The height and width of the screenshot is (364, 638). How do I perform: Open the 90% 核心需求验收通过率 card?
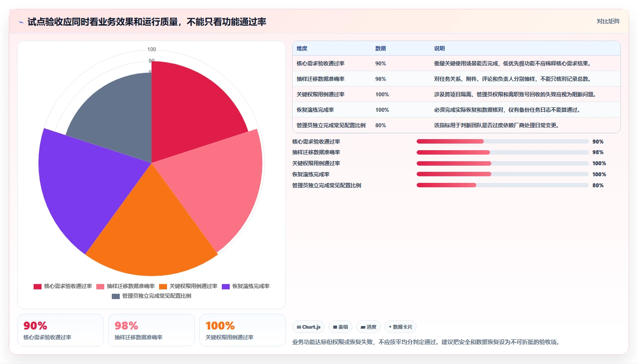61,330
